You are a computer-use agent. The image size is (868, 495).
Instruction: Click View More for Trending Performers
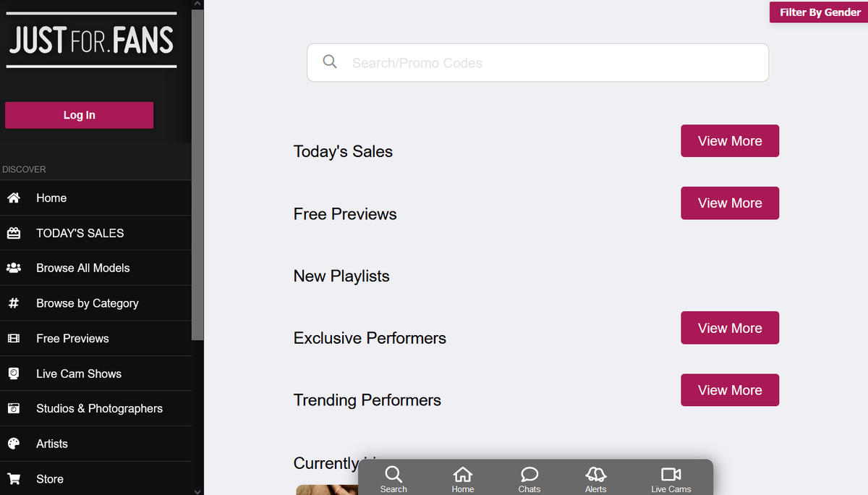[730, 390]
